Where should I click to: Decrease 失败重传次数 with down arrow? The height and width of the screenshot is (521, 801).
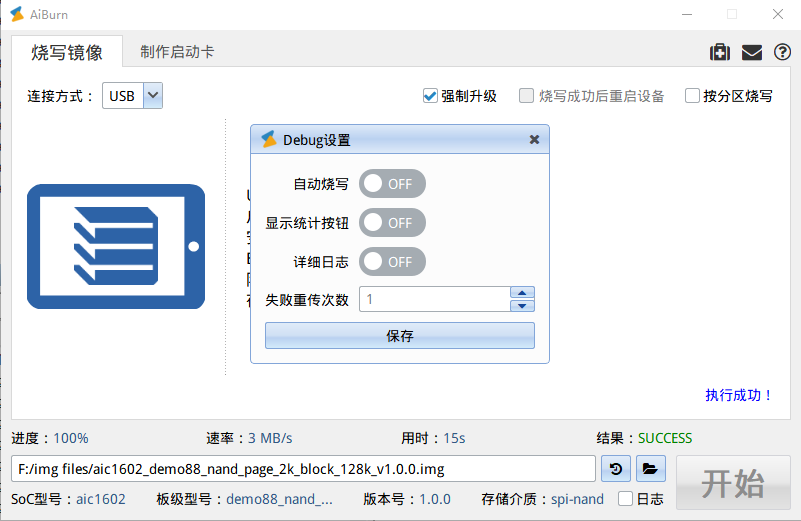click(x=522, y=305)
